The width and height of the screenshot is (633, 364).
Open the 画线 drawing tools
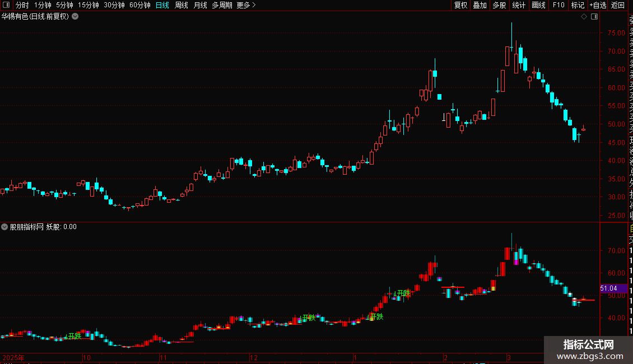pyautogui.click(x=538, y=5)
